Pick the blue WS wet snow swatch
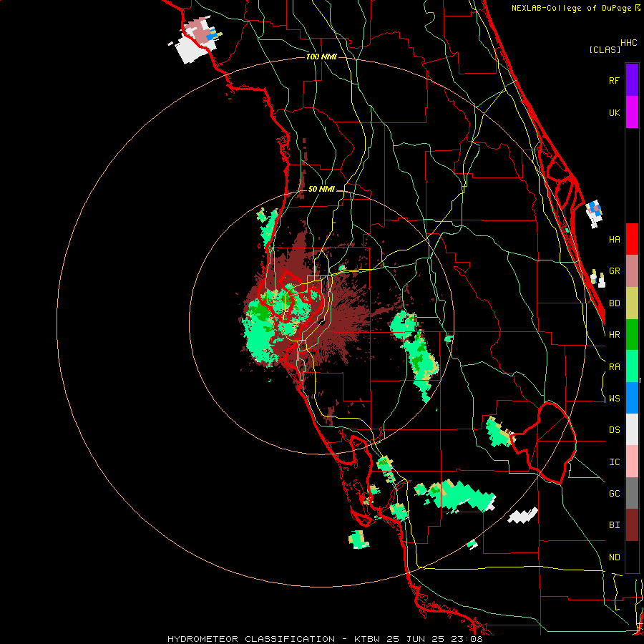 click(632, 398)
